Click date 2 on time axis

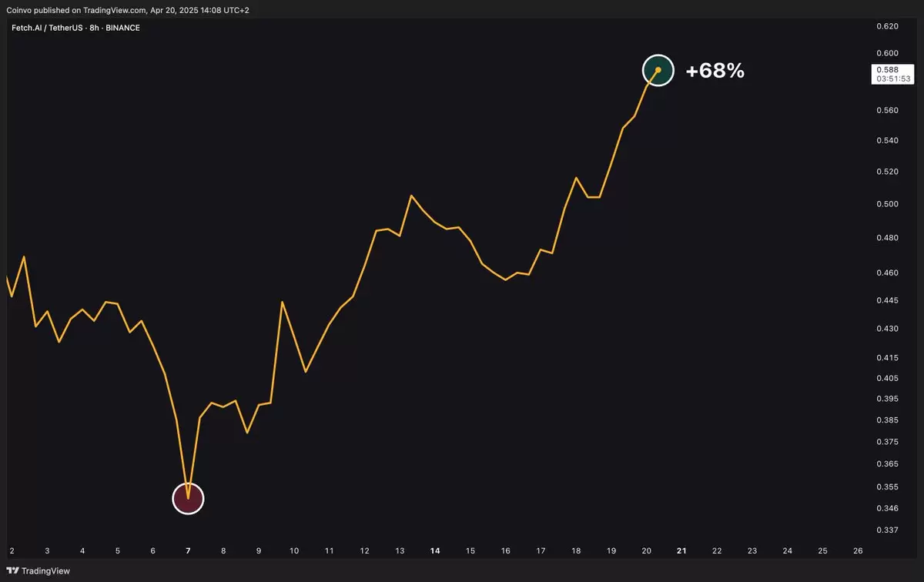point(12,551)
